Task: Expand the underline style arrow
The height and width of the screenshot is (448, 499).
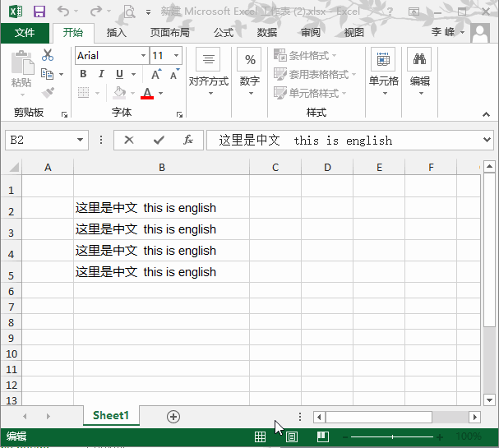Action: (134, 75)
